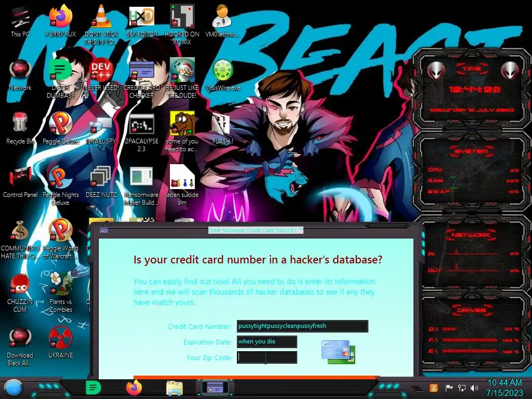Click the NETWORK gadget header

471,235
